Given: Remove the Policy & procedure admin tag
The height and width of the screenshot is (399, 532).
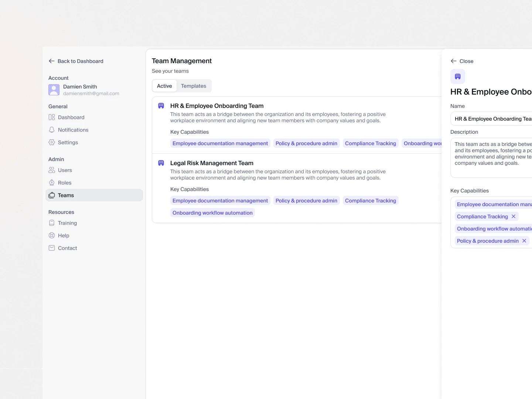Looking at the screenshot, I should (524, 241).
